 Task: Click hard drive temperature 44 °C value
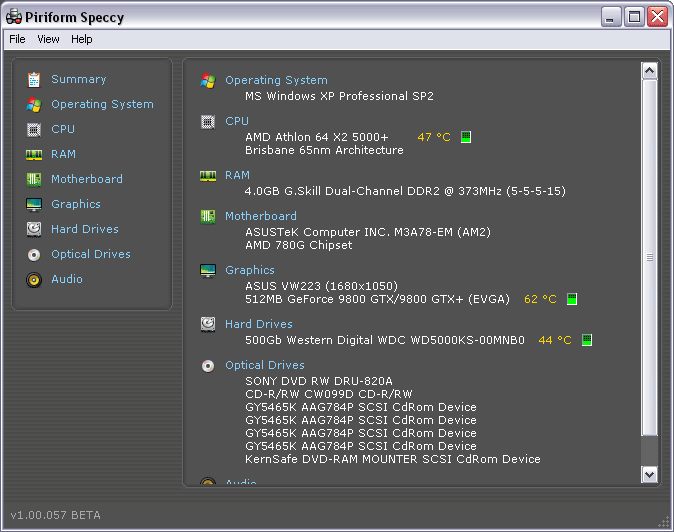pyautogui.click(x=555, y=340)
